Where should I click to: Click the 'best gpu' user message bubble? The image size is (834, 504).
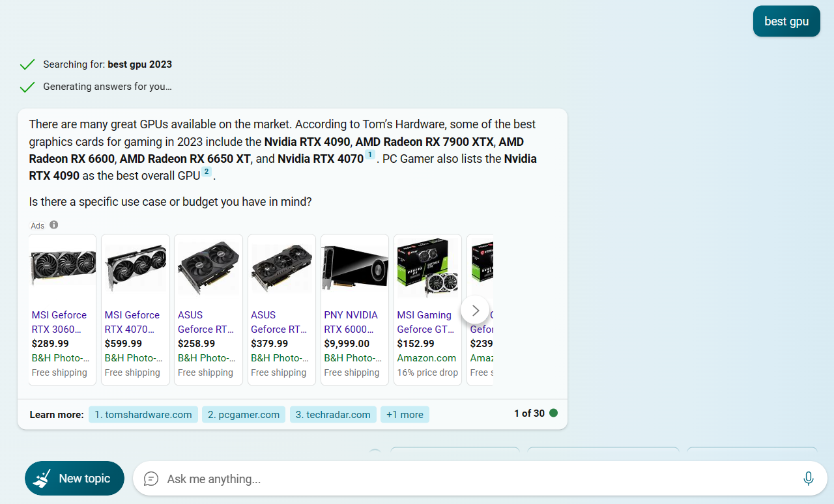[786, 21]
